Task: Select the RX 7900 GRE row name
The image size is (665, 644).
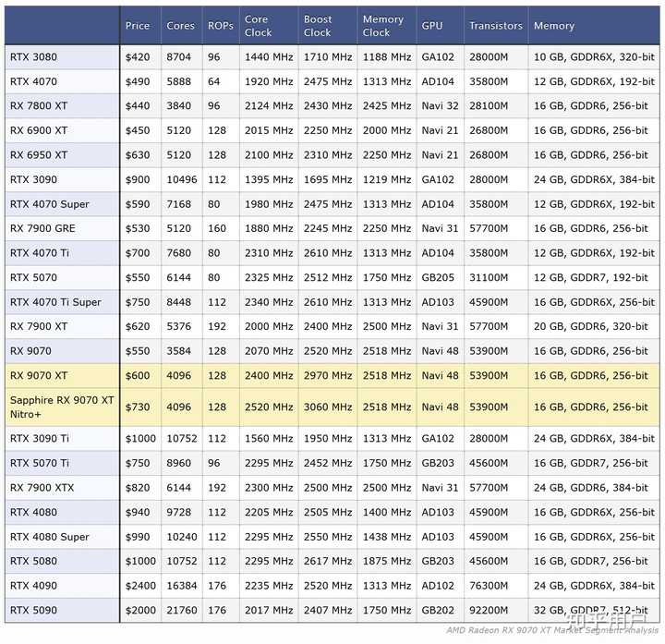Action: click(x=42, y=228)
